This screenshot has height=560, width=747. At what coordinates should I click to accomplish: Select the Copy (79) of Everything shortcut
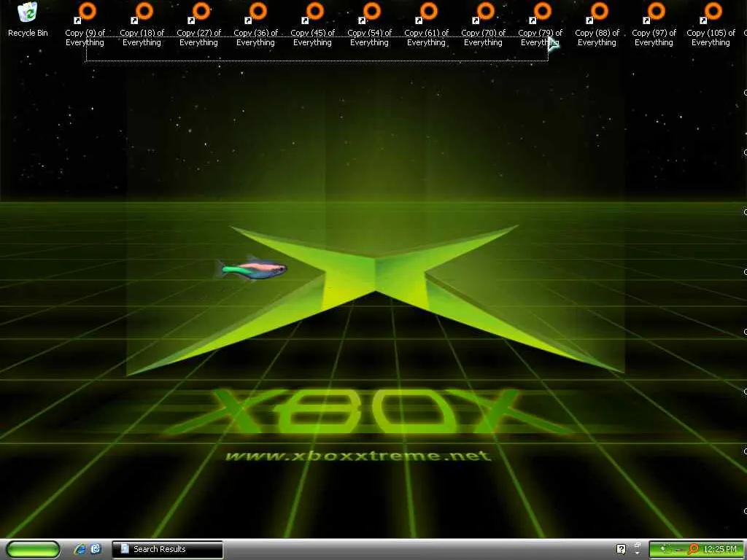coord(541,25)
